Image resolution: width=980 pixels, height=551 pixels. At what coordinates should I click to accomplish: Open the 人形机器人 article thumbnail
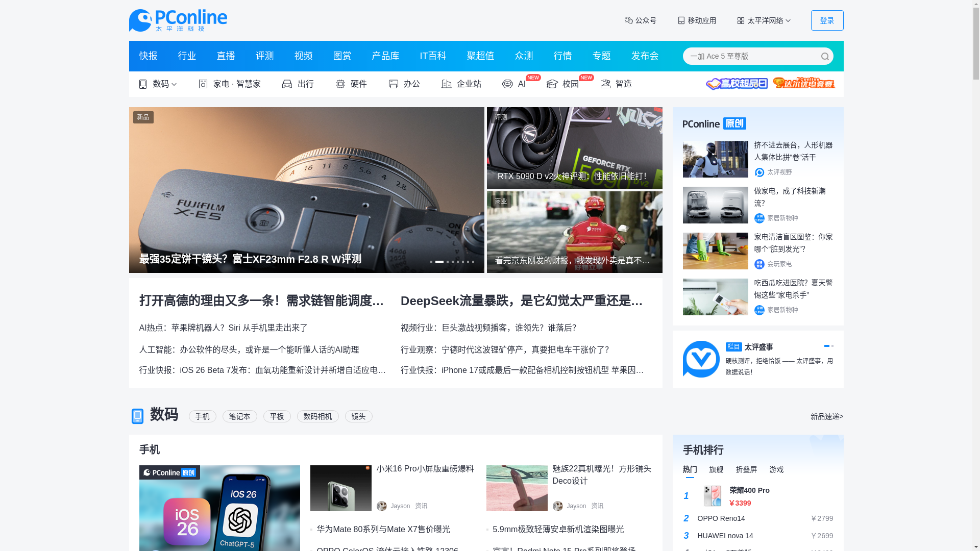[715, 159]
